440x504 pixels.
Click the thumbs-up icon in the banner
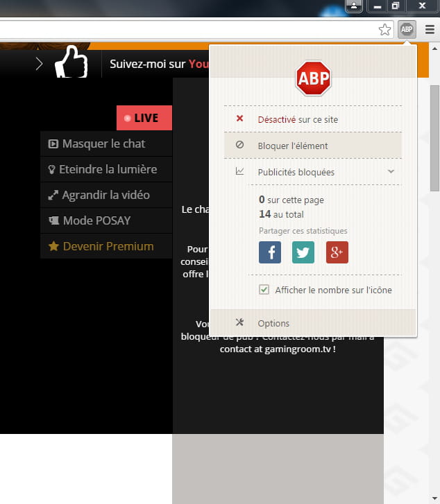click(x=71, y=62)
